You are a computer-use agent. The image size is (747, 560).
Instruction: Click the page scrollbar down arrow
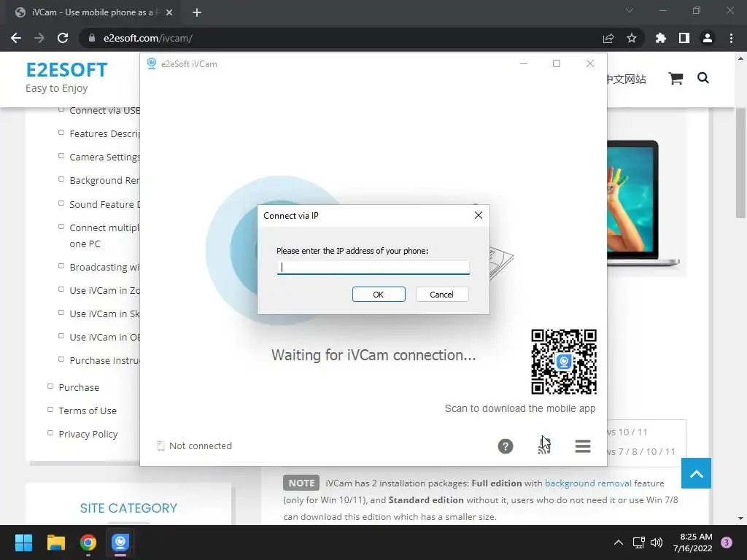[x=740, y=518]
